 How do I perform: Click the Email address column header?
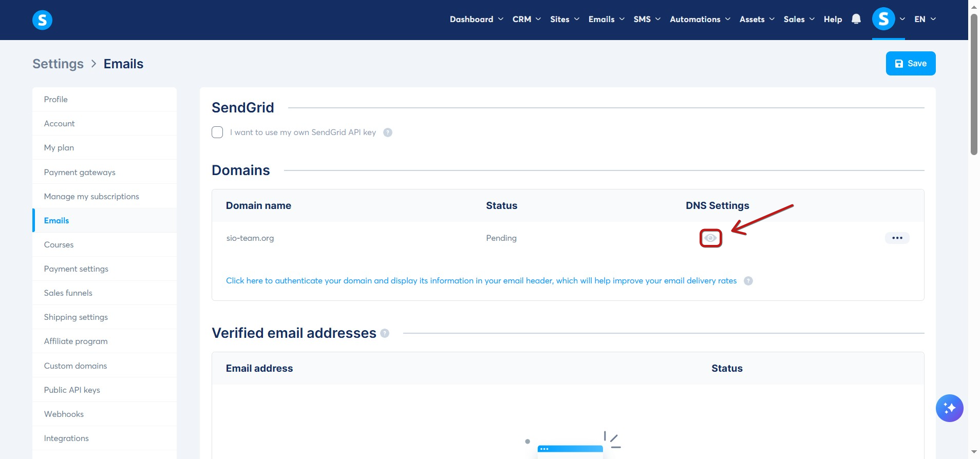(x=259, y=368)
